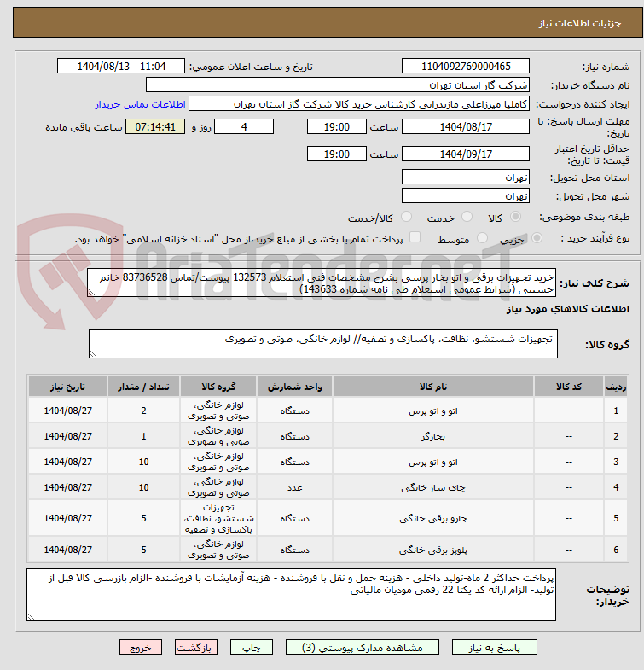The width and height of the screenshot is (644, 670).
Task: Click the واحد شمارش column header
Action: (294, 387)
